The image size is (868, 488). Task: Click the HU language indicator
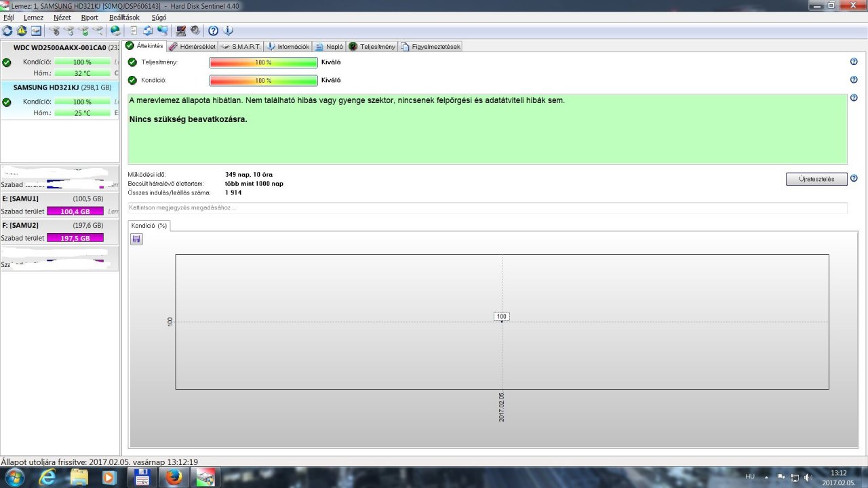pos(750,476)
